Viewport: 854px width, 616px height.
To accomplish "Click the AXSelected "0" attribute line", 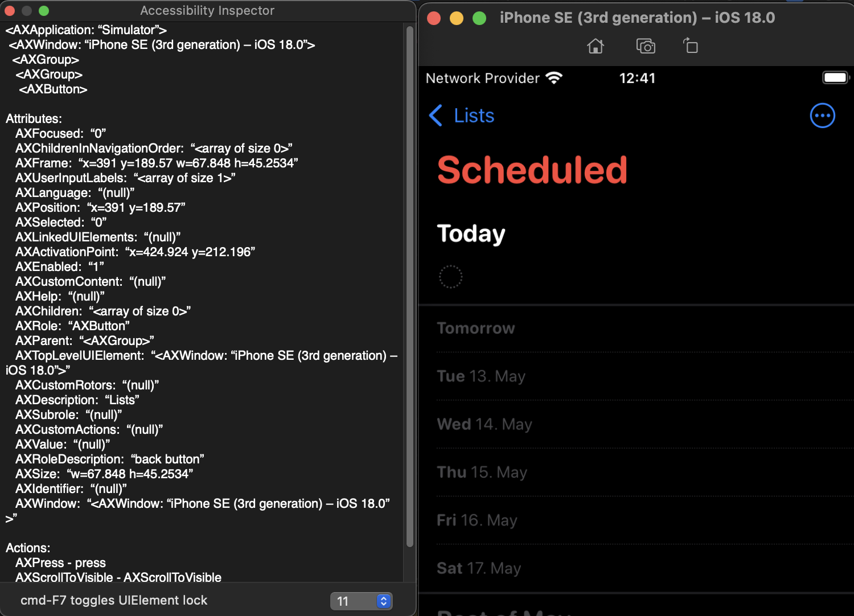I will 61,222.
